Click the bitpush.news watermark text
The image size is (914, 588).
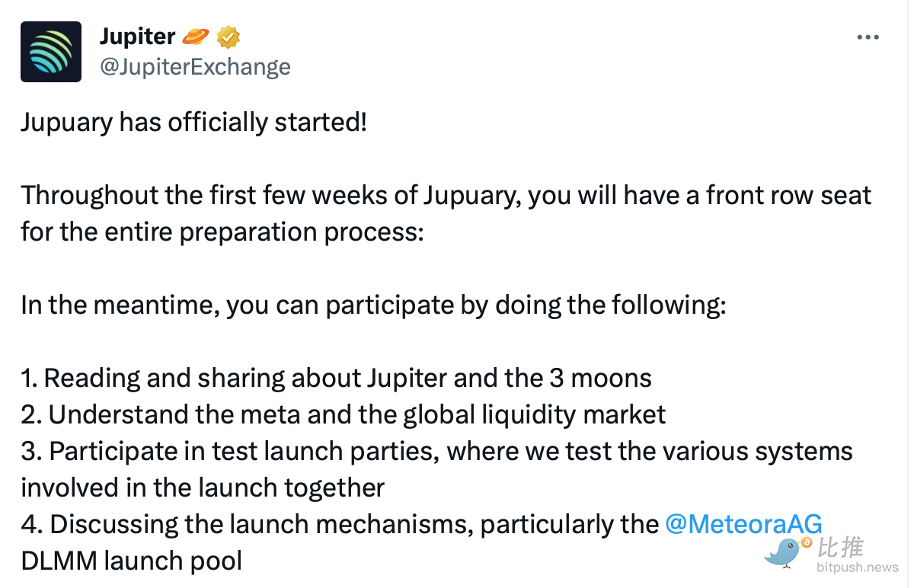click(858, 567)
